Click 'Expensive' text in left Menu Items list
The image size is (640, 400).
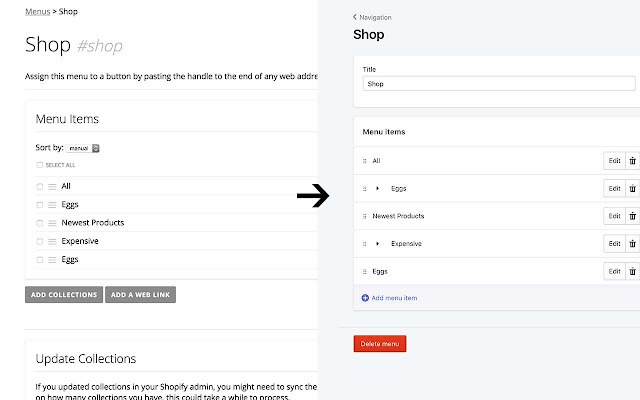coord(80,241)
